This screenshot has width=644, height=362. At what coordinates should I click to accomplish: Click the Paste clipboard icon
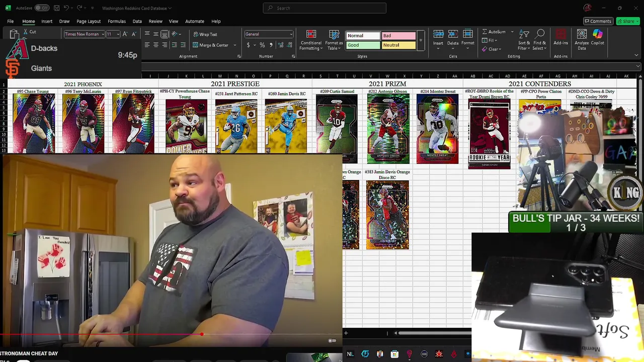click(14, 34)
